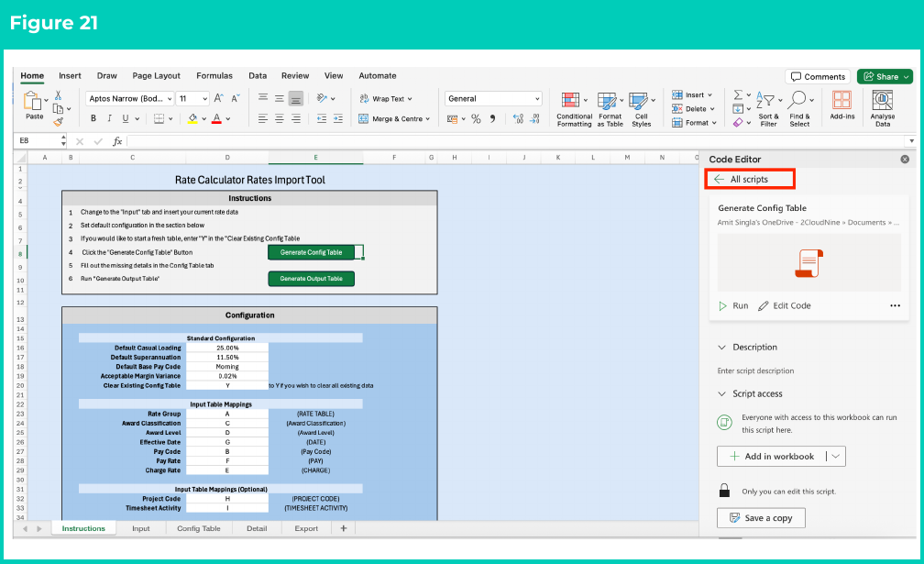This screenshot has height=564, width=924.
Task: Expand the Format cells dropdown
Action: point(714,123)
